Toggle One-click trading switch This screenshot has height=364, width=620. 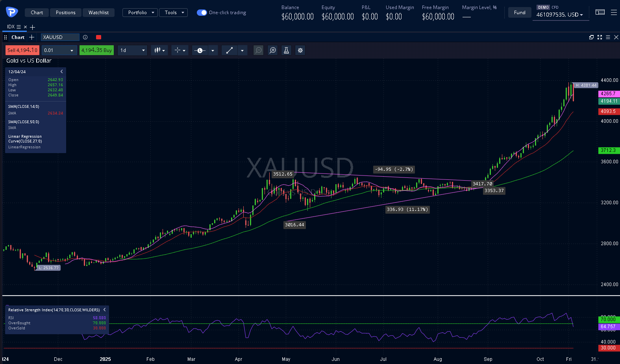tap(202, 13)
